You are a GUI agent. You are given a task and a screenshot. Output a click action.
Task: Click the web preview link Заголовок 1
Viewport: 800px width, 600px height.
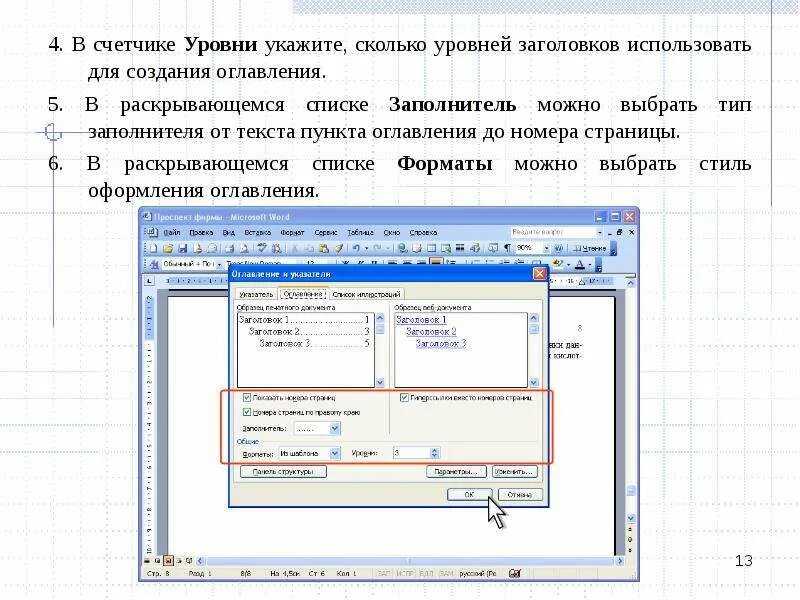pos(421,319)
